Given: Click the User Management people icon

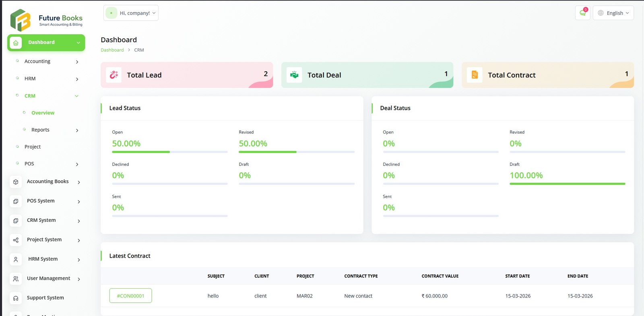Looking at the screenshot, I should point(16,279).
